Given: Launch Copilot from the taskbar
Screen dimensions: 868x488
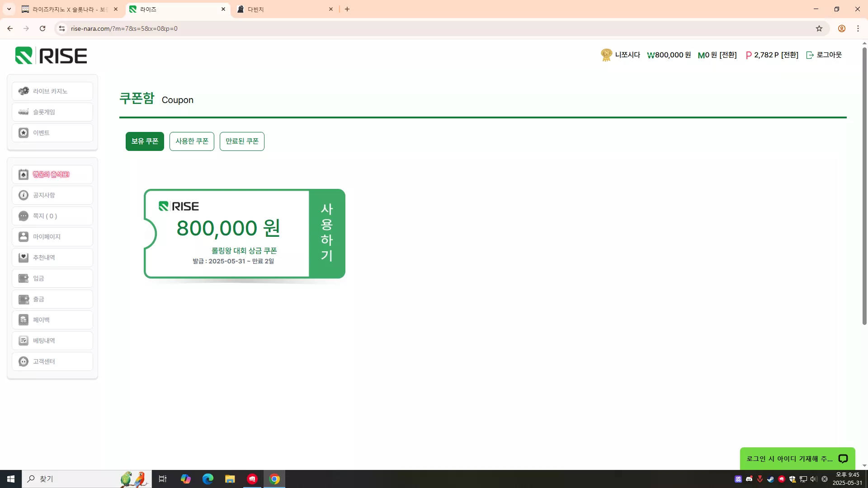Looking at the screenshot, I should 185,479.
